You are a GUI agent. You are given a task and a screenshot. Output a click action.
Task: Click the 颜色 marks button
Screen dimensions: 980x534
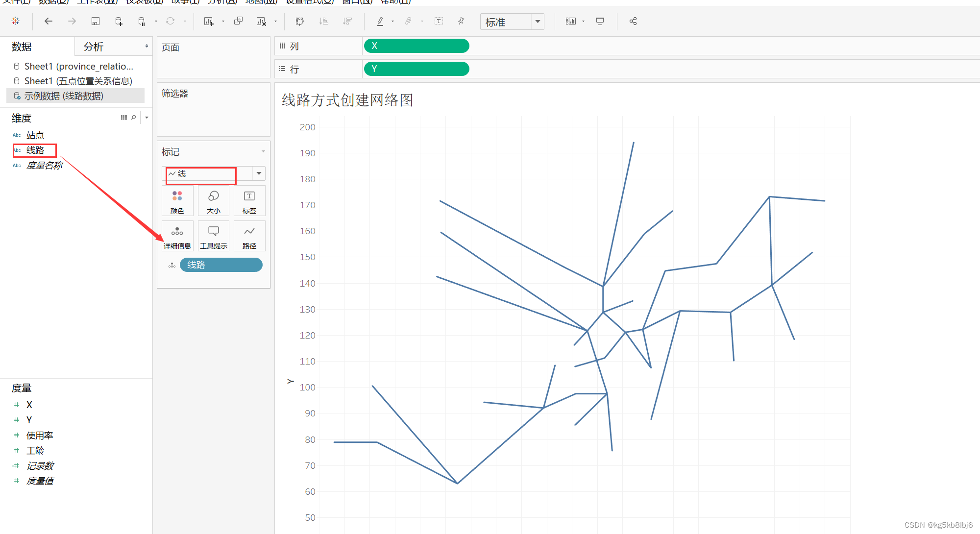(177, 201)
